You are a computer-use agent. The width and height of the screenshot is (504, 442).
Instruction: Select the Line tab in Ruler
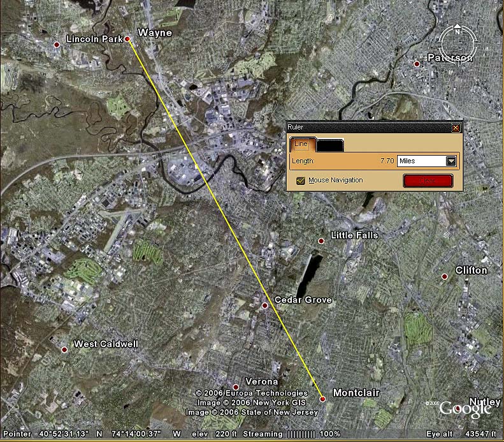(301, 145)
